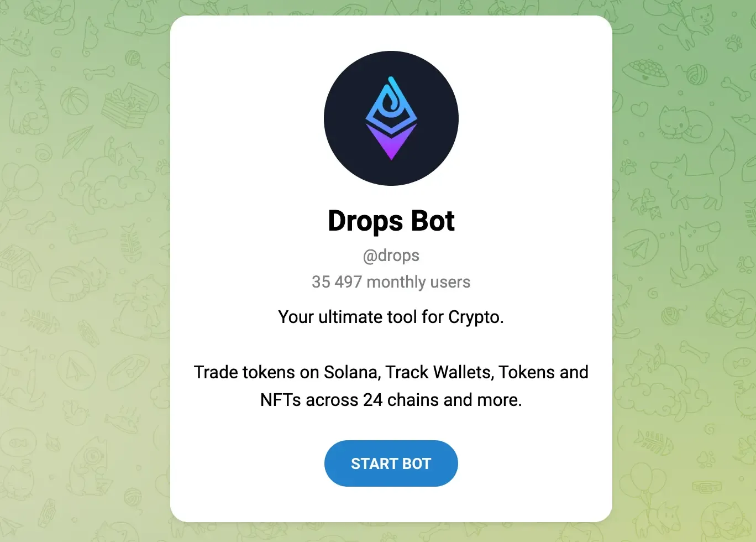
Task: Click the 'NFTs across 24 chains' description line
Action: point(391,400)
